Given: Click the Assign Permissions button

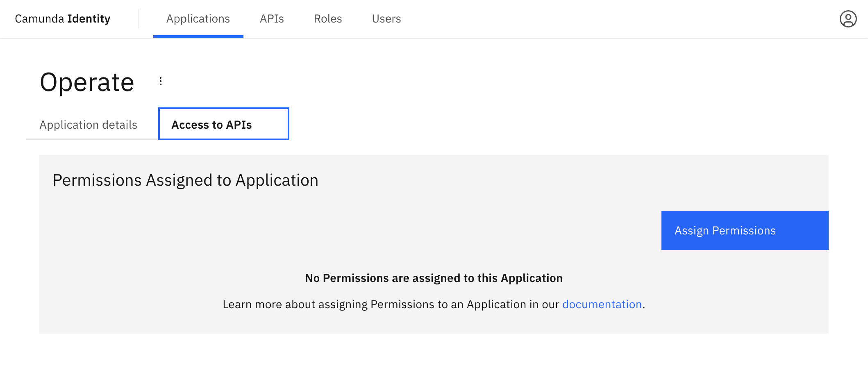Looking at the screenshot, I should [744, 230].
